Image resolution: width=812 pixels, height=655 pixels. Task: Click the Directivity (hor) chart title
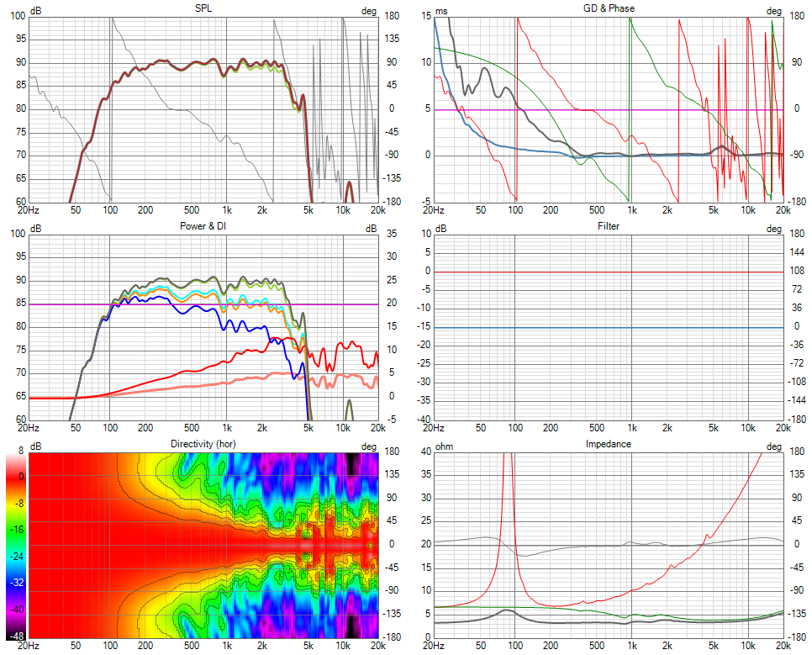click(x=203, y=444)
